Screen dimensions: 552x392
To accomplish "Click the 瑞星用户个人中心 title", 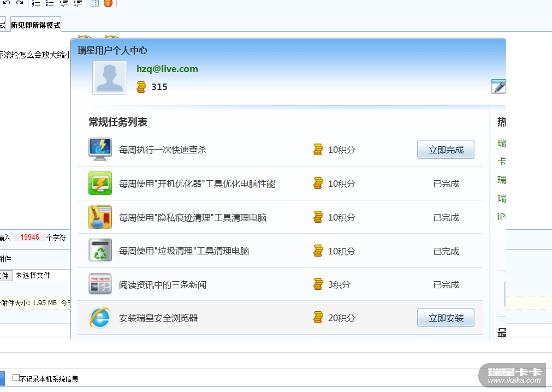I will coord(112,50).
